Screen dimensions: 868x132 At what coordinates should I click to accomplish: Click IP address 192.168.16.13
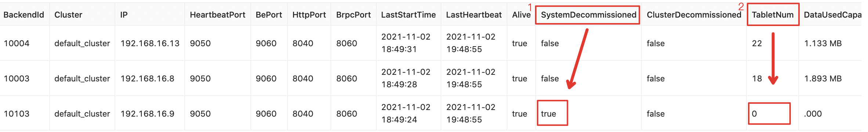pyautogui.click(x=150, y=43)
